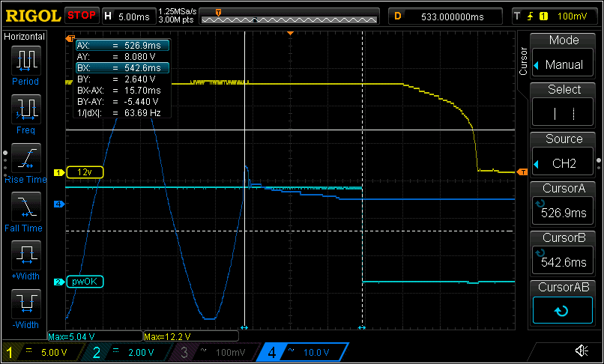604x364 pixels.
Task: Toggle channel 3 100mV tab
Action: coord(216,352)
